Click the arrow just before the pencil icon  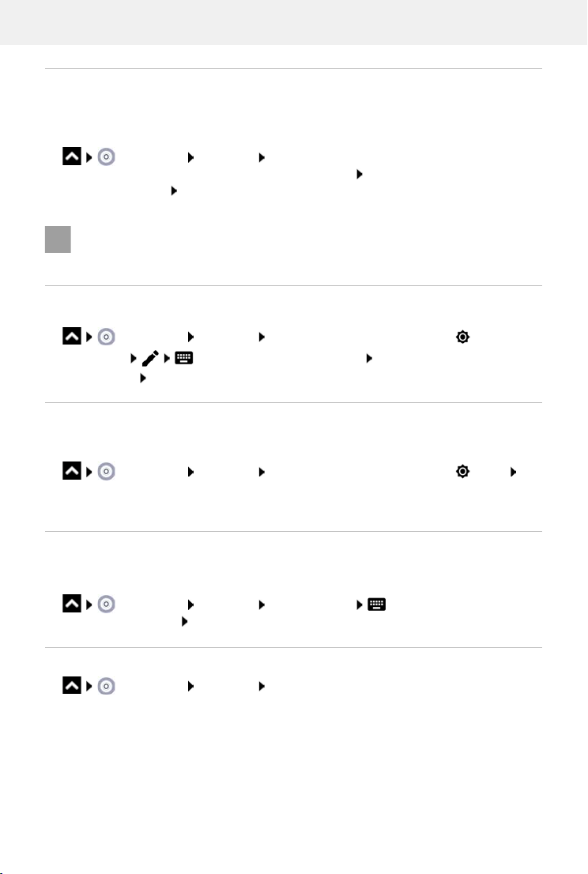(x=134, y=359)
